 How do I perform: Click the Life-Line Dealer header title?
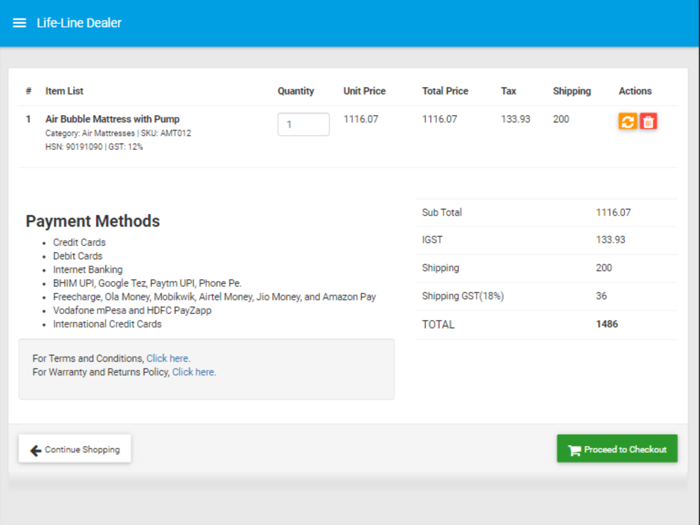[x=79, y=23]
